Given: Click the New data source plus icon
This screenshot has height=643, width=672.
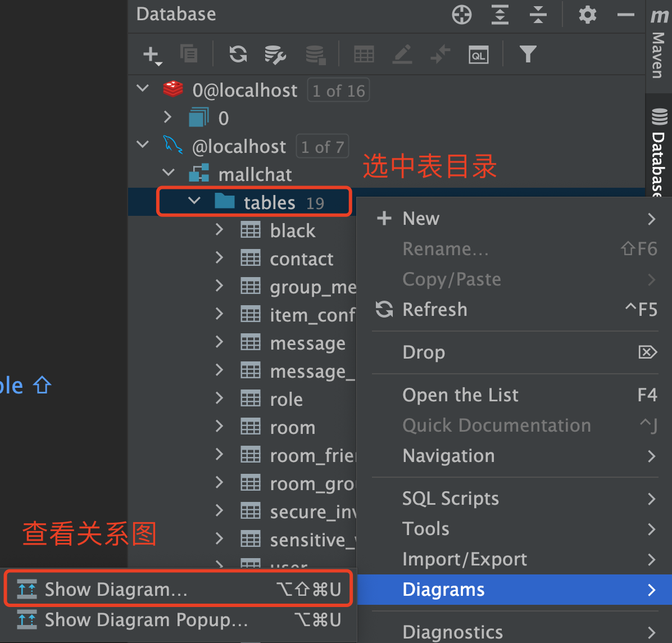Looking at the screenshot, I should pyautogui.click(x=152, y=55).
